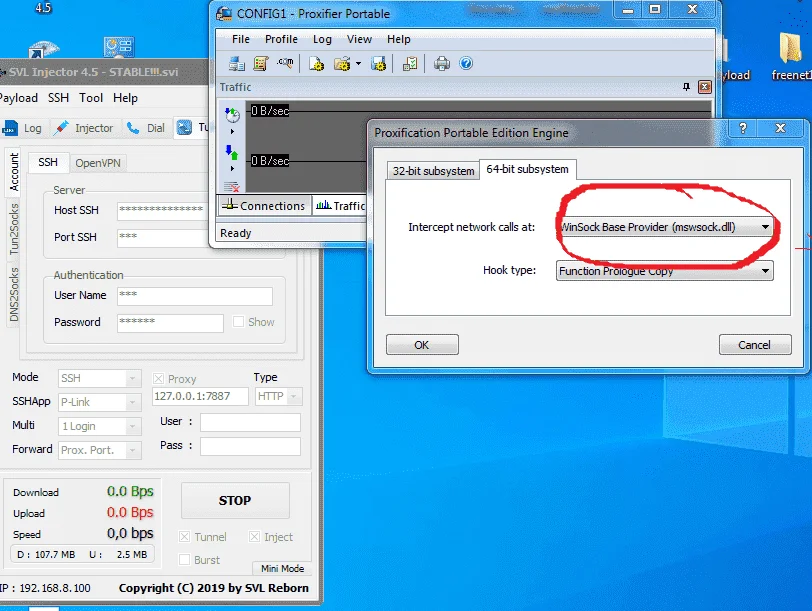Image resolution: width=812 pixels, height=611 pixels.
Task: Toggle Proxy checkbox in SVL Injector
Action: (x=158, y=379)
